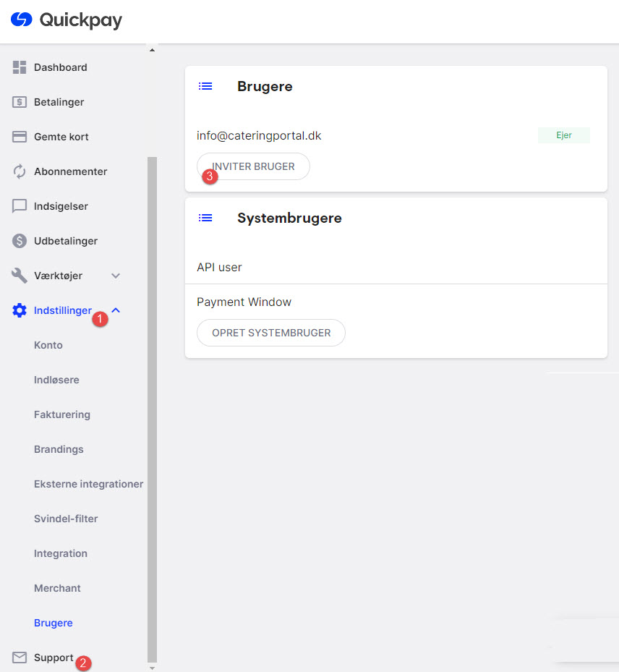
Task: Go to Fakturering settings
Action: click(62, 414)
